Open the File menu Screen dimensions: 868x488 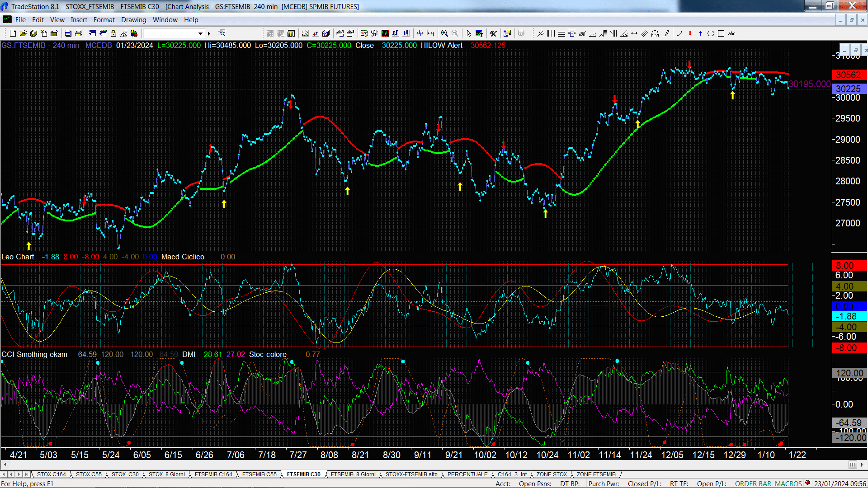pos(20,20)
